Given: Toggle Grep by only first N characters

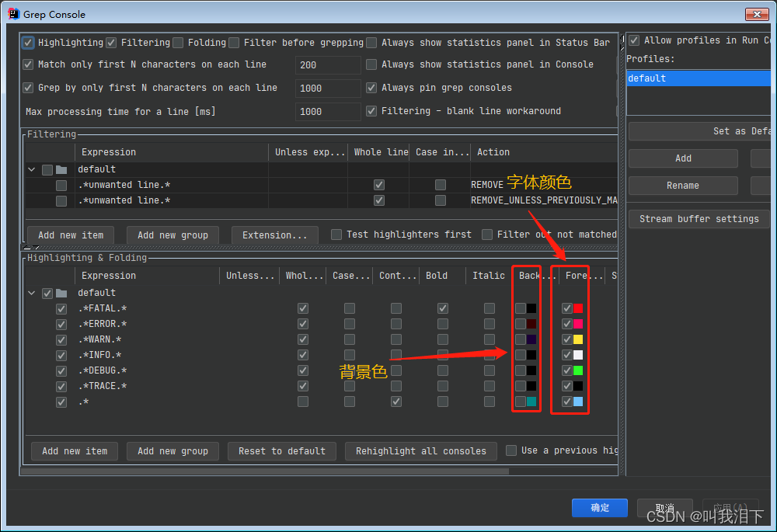Looking at the screenshot, I should click(x=28, y=88).
